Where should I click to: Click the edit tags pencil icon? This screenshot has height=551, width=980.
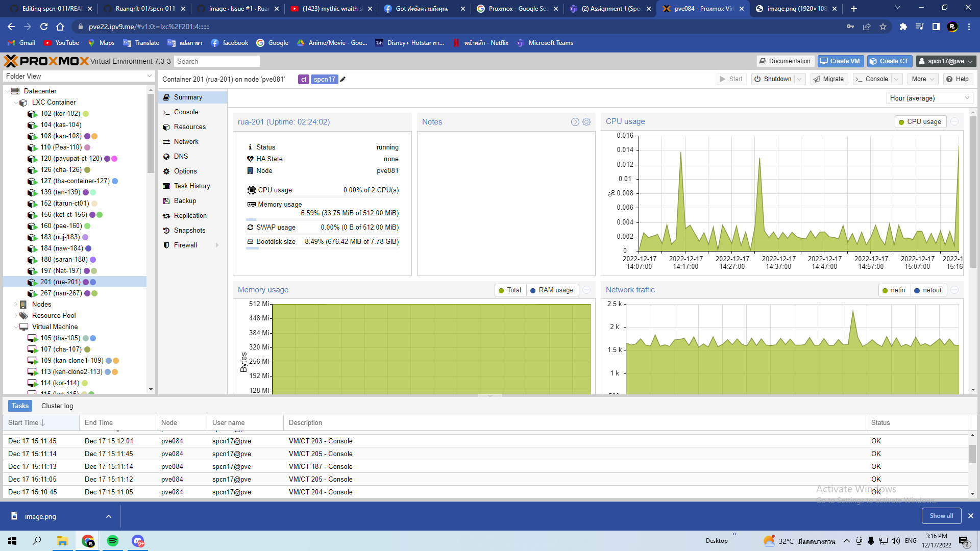(343, 79)
